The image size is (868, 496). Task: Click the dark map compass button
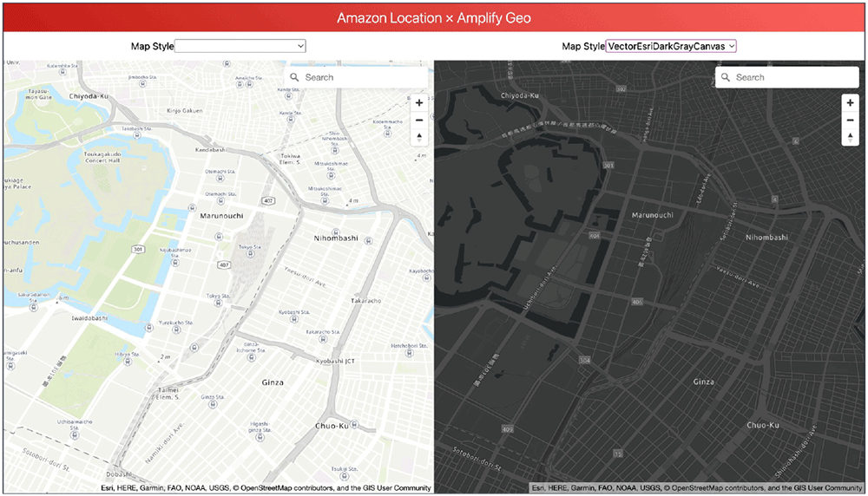850,137
